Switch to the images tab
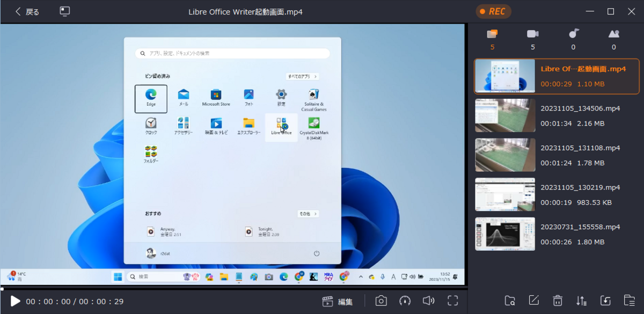Screen dimensions: 644x314 [x=614, y=34]
